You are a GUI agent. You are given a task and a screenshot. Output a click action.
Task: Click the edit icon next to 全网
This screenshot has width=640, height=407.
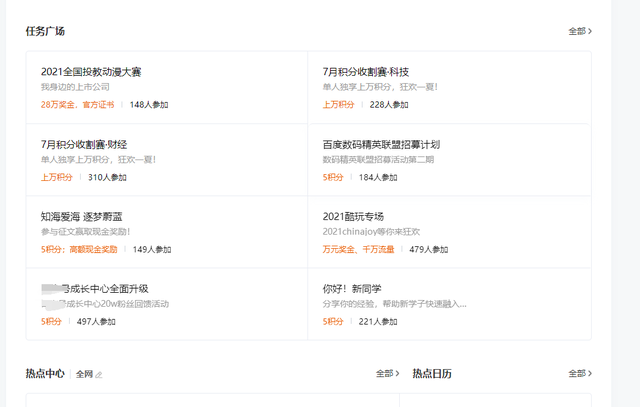tap(99, 374)
